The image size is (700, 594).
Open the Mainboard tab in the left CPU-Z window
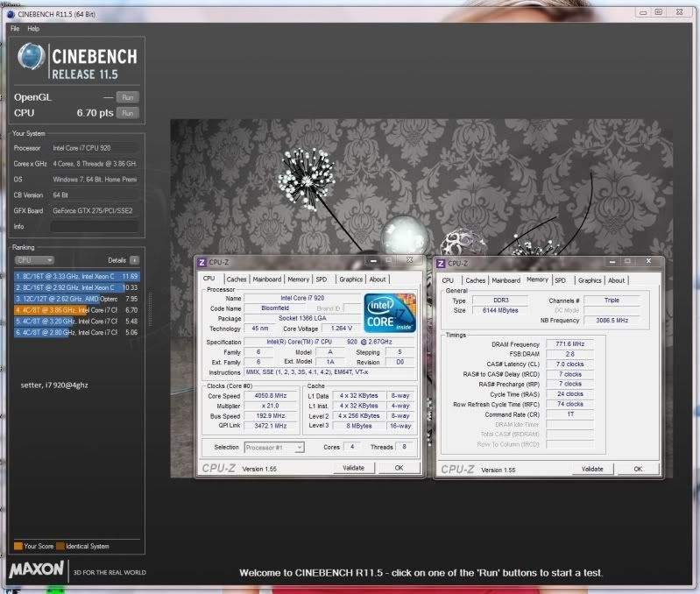(x=267, y=279)
